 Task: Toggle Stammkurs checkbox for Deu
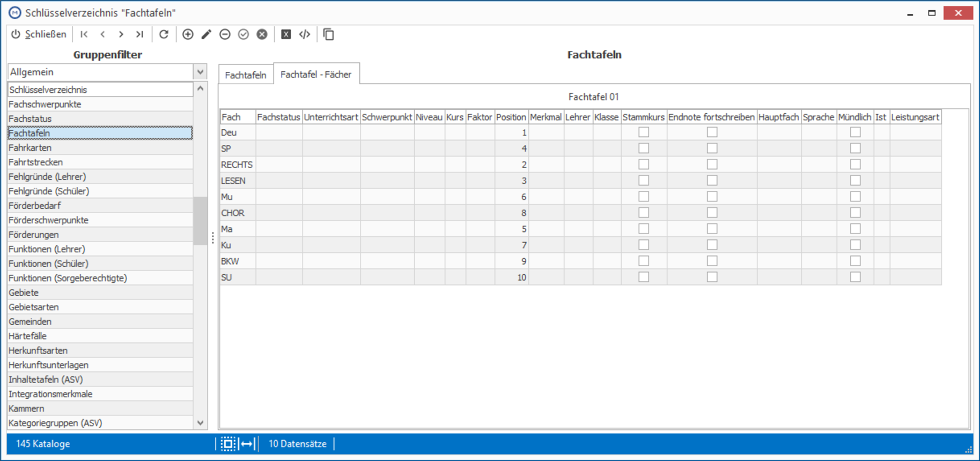point(644,132)
